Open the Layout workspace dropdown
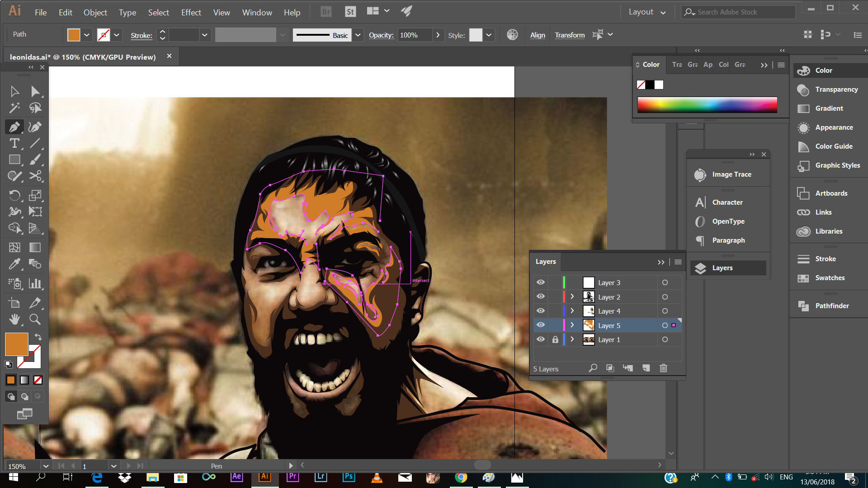This screenshot has height=488, width=868. click(x=647, y=12)
